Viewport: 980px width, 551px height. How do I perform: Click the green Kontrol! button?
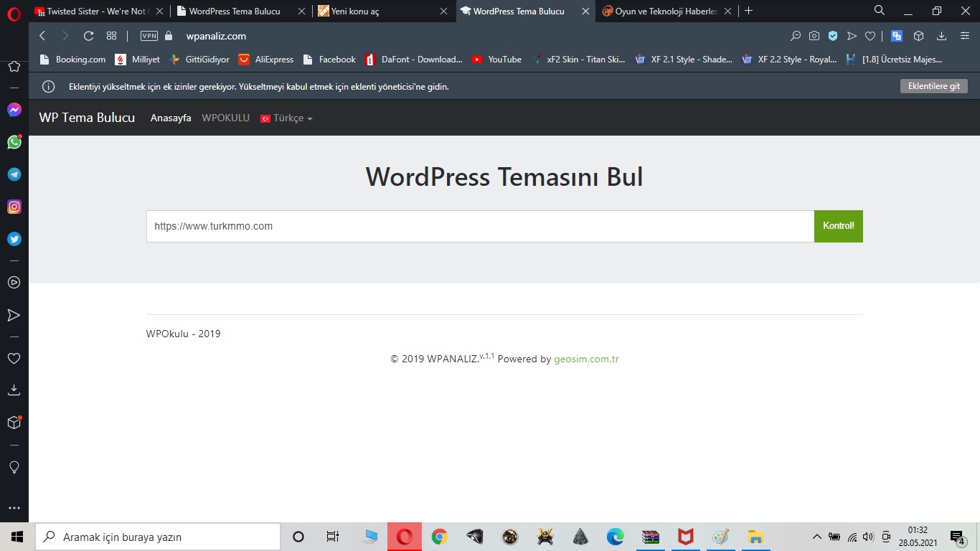839,226
